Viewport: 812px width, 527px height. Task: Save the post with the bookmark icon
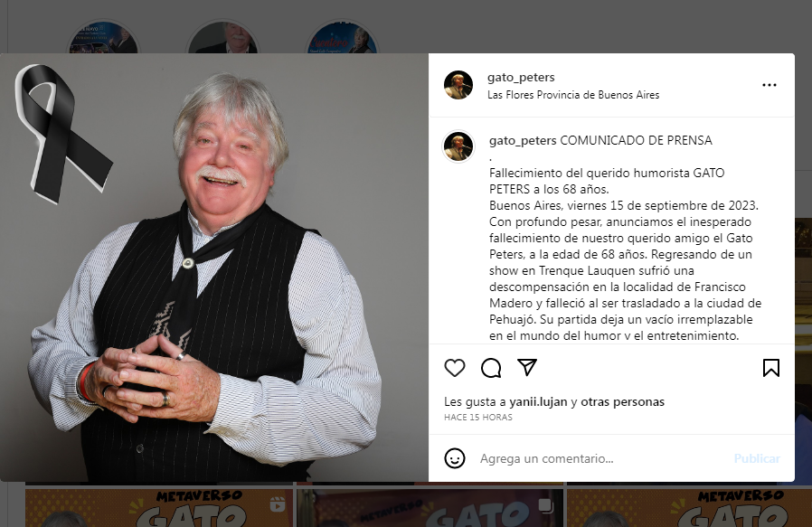pyautogui.click(x=771, y=368)
